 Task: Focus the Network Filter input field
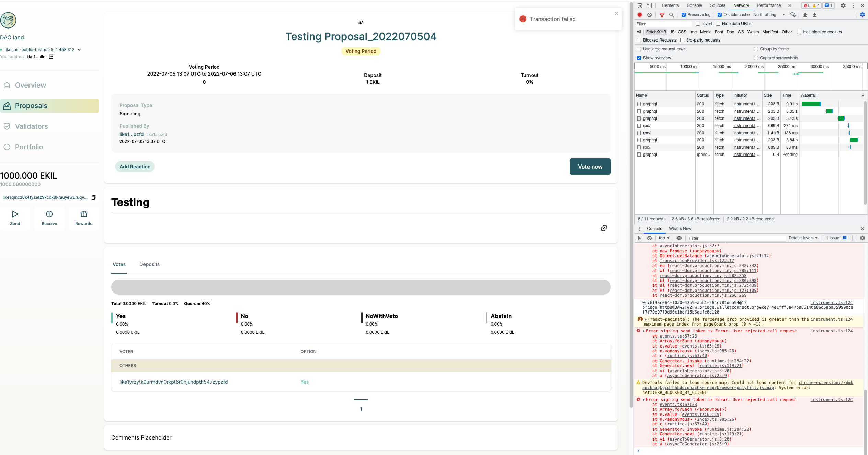663,24
